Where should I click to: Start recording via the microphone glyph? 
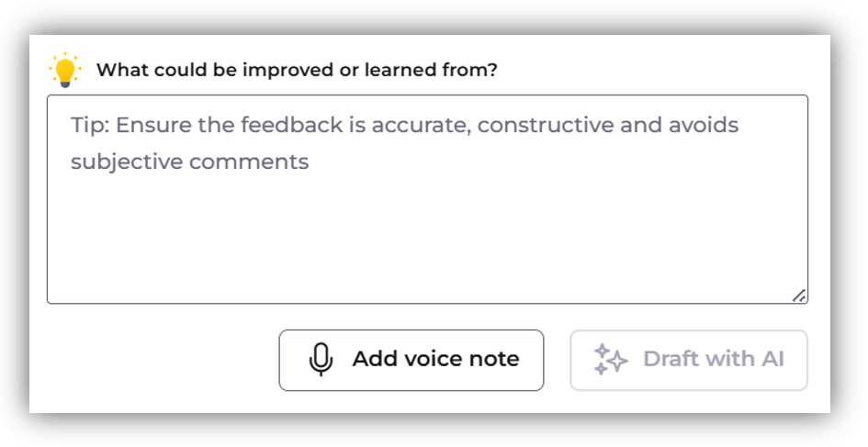click(x=321, y=360)
